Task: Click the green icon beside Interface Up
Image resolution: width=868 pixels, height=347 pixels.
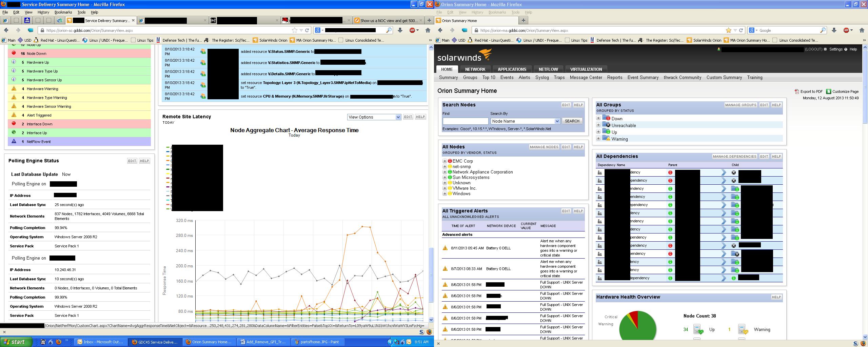Action: (x=14, y=132)
